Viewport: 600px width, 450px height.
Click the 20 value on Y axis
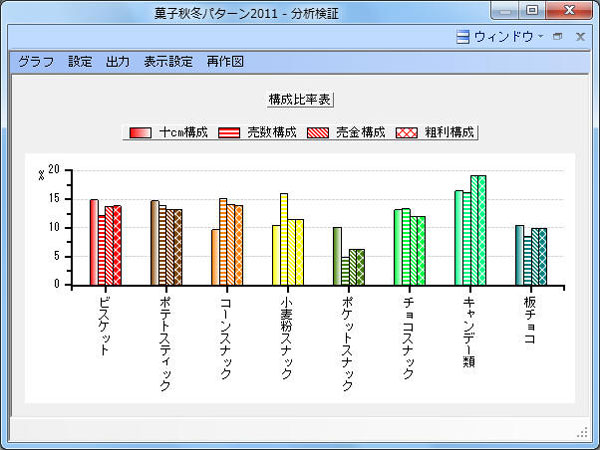(x=54, y=169)
